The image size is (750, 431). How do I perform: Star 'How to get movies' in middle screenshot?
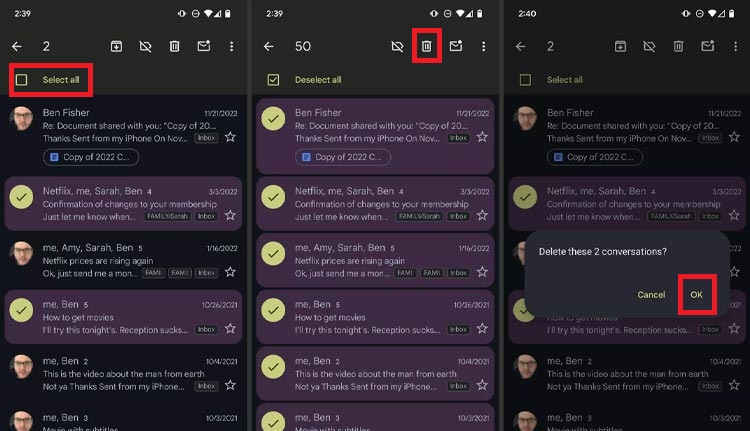(x=482, y=329)
